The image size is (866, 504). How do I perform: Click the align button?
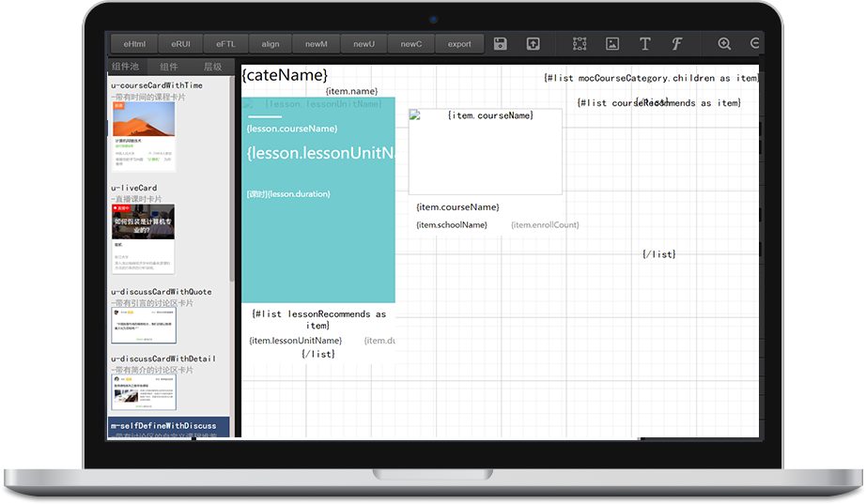click(x=271, y=44)
